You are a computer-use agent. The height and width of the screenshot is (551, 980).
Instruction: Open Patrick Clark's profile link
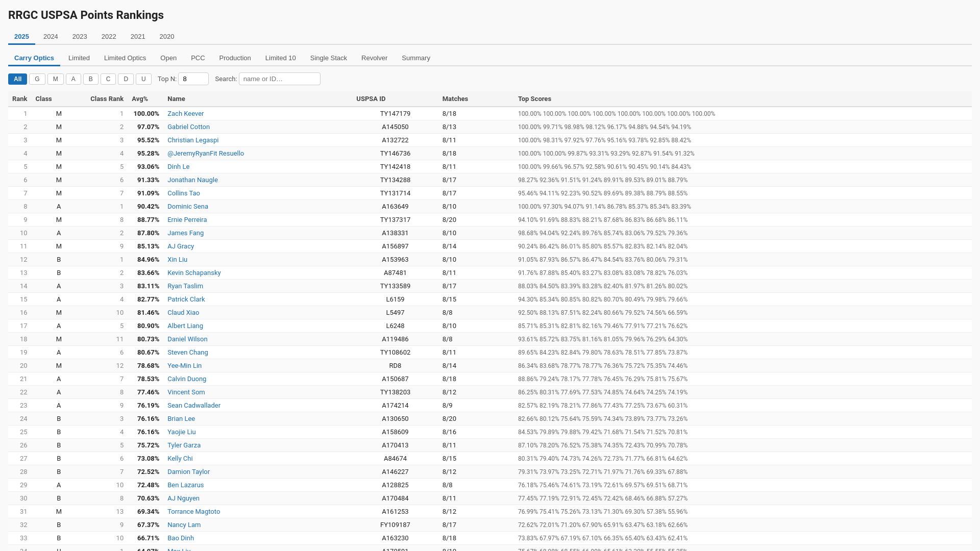[186, 299]
